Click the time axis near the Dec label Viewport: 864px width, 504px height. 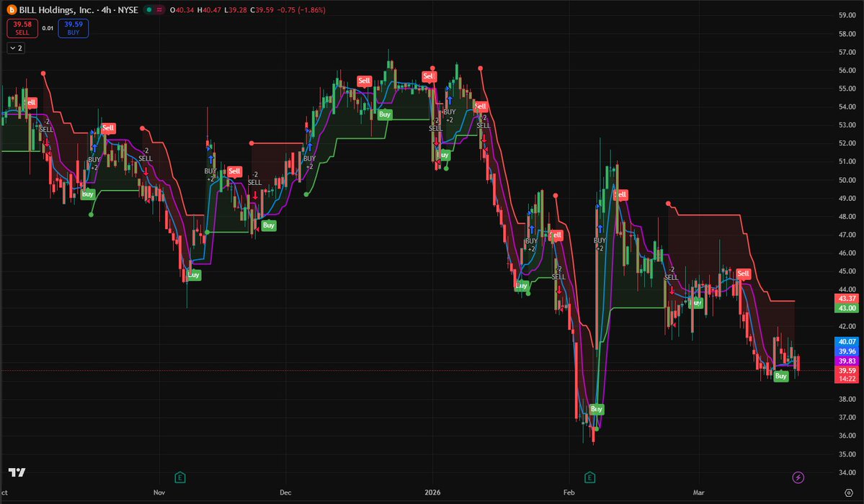[x=285, y=492]
